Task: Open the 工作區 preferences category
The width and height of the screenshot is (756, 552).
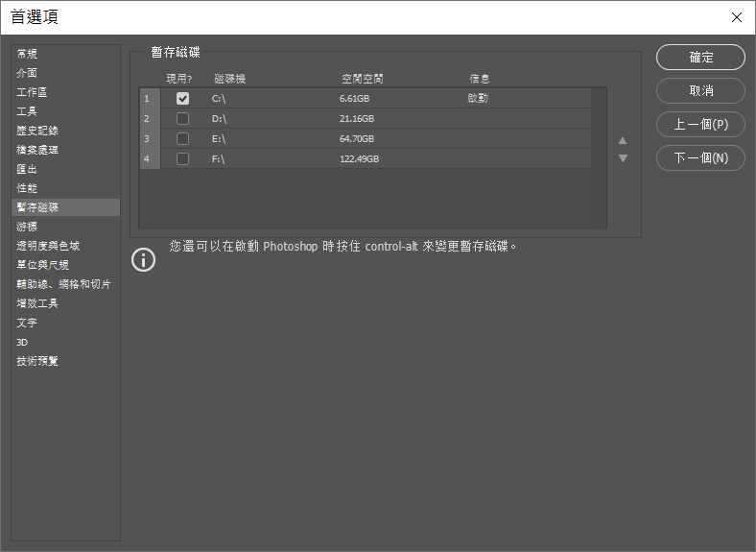Action: (65, 92)
